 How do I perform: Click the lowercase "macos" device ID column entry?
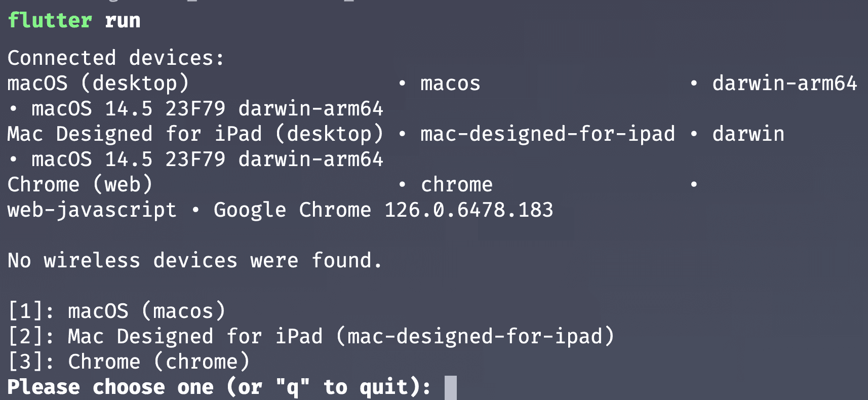tap(450, 84)
